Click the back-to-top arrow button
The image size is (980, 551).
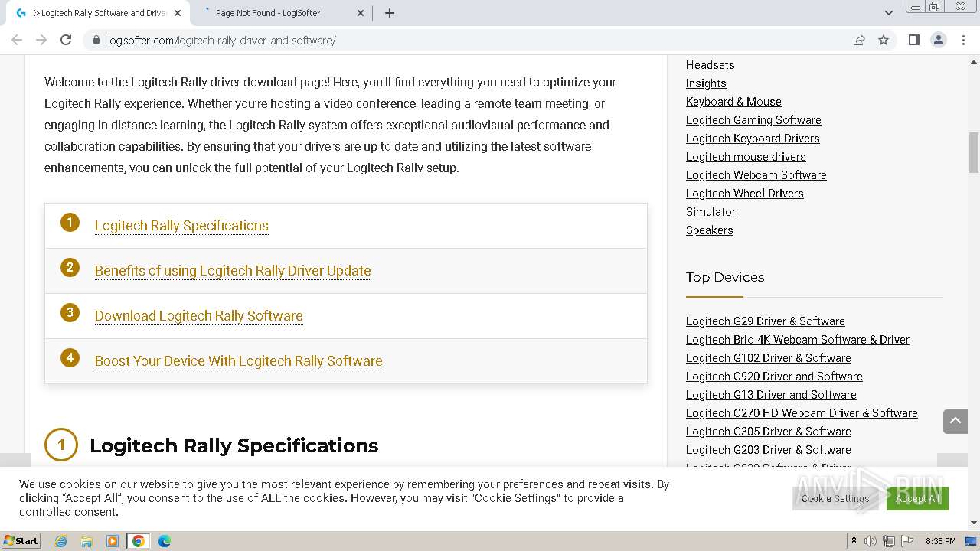pos(955,421)
